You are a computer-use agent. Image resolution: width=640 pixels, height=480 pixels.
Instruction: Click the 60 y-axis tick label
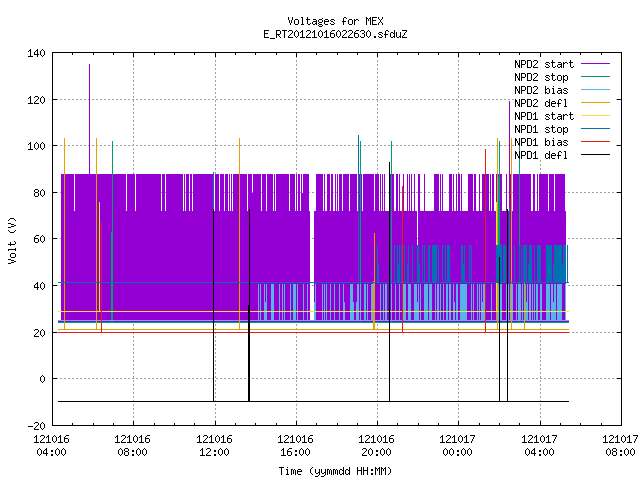pos(39,239)
